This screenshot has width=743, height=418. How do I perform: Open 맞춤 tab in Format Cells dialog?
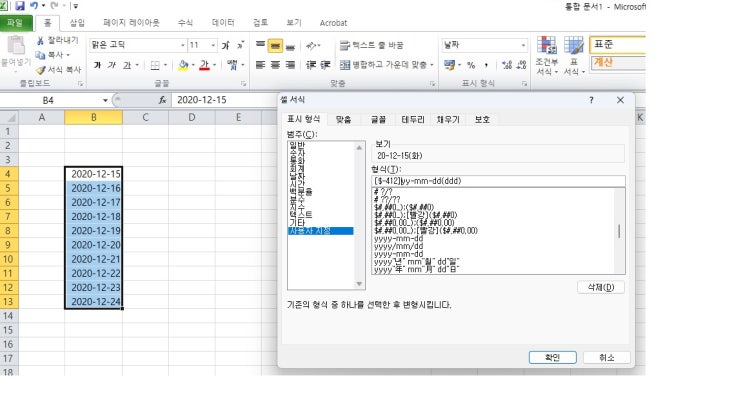pyautogui.click(x=343, y=119)
